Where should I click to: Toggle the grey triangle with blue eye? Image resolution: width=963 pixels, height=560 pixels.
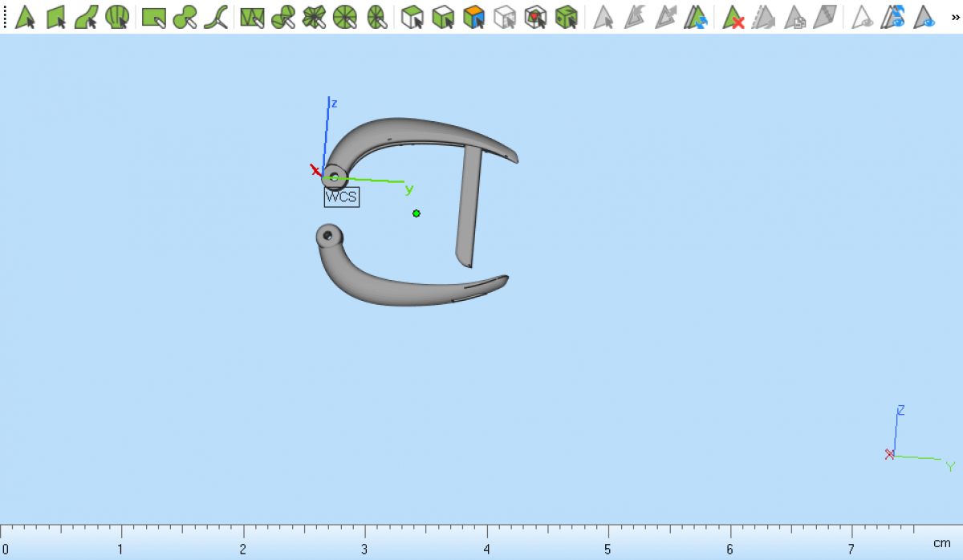(x=924, y=17)
